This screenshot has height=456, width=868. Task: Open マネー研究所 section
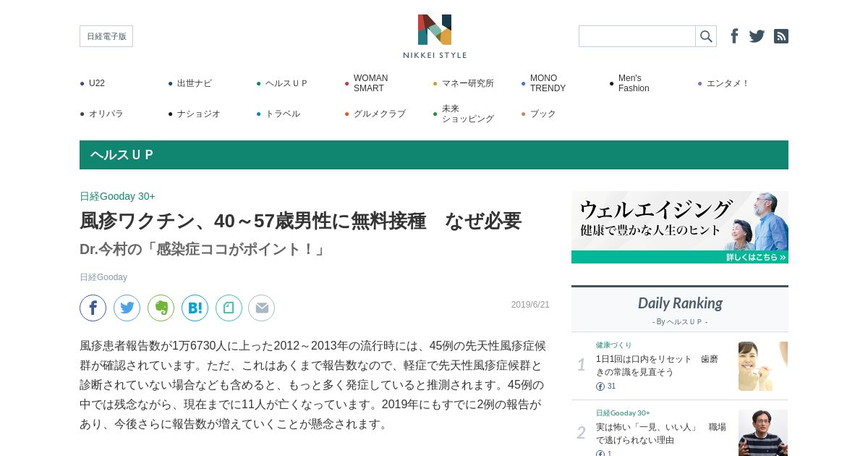467,83
